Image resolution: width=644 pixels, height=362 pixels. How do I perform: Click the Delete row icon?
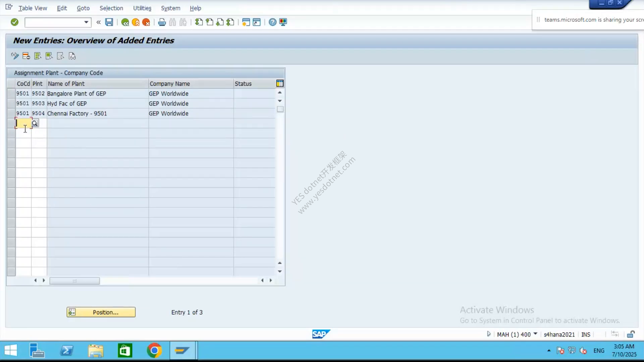point(26,56)
